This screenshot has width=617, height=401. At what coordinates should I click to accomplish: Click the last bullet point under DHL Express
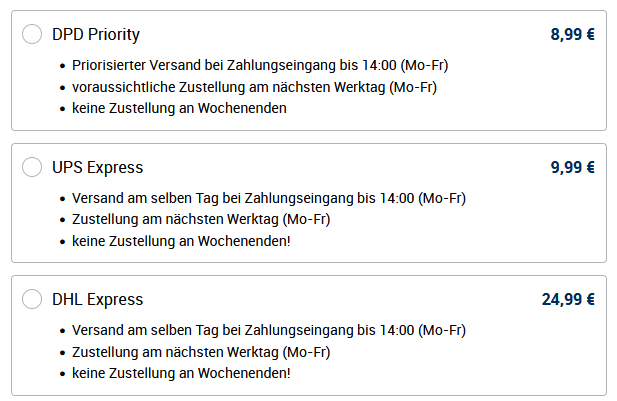(62, 373)
